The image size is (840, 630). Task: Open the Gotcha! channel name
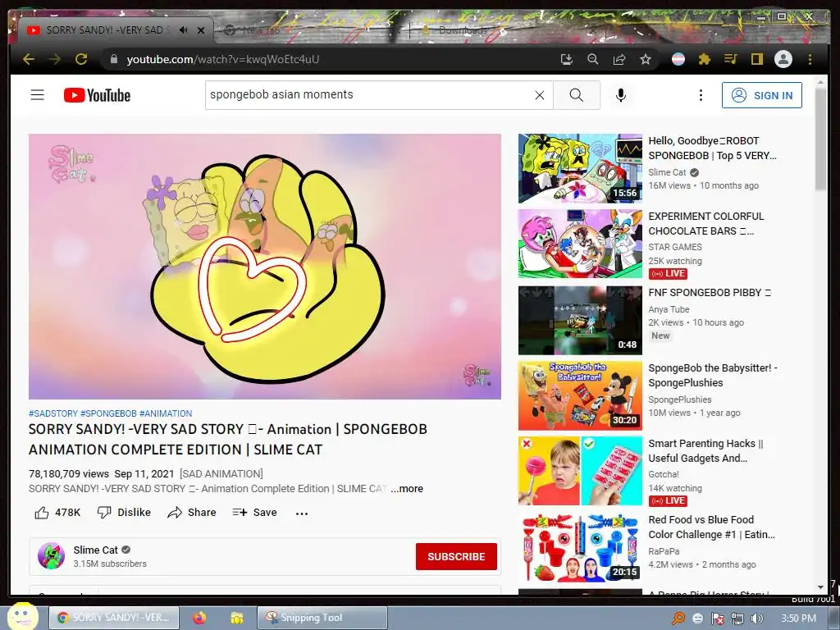(664, 474)
